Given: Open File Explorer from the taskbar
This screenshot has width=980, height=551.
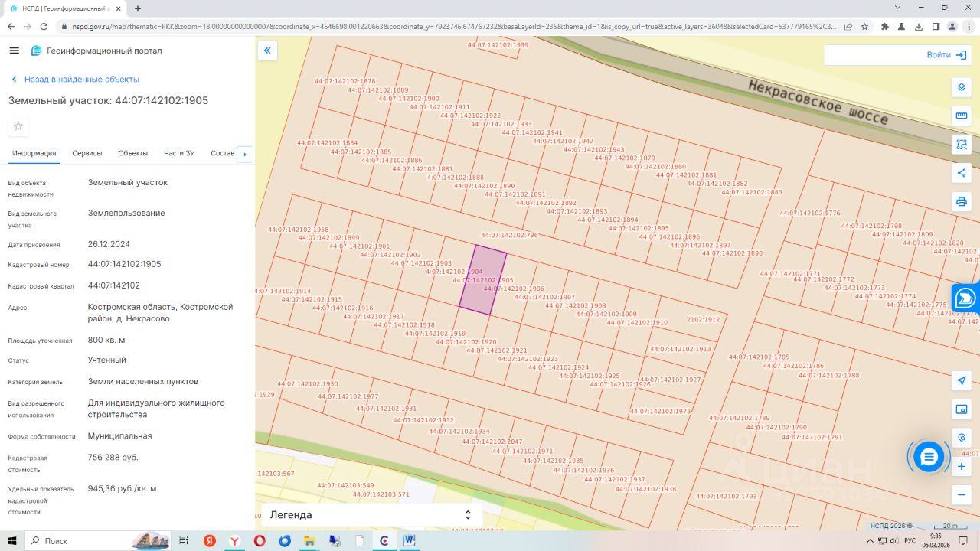Looking at the screenshot, I should pyautogui.click(x=309, y=541).
